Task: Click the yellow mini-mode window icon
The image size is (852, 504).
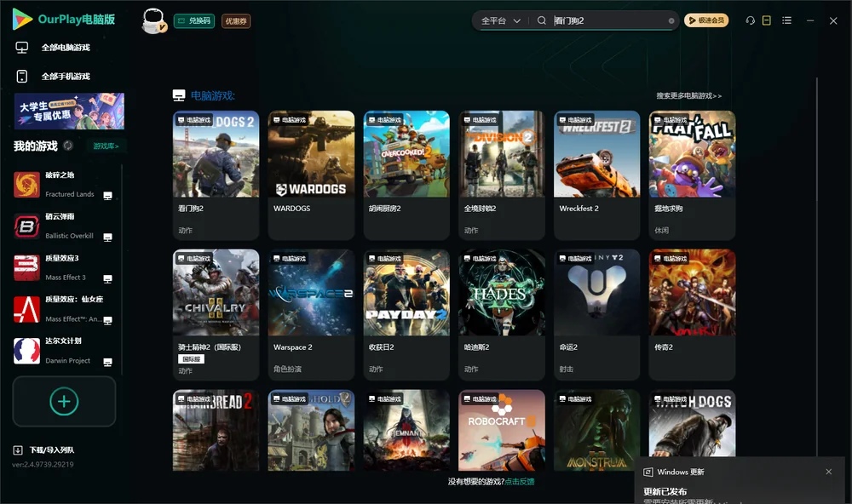Action: (x=767, y=20)
